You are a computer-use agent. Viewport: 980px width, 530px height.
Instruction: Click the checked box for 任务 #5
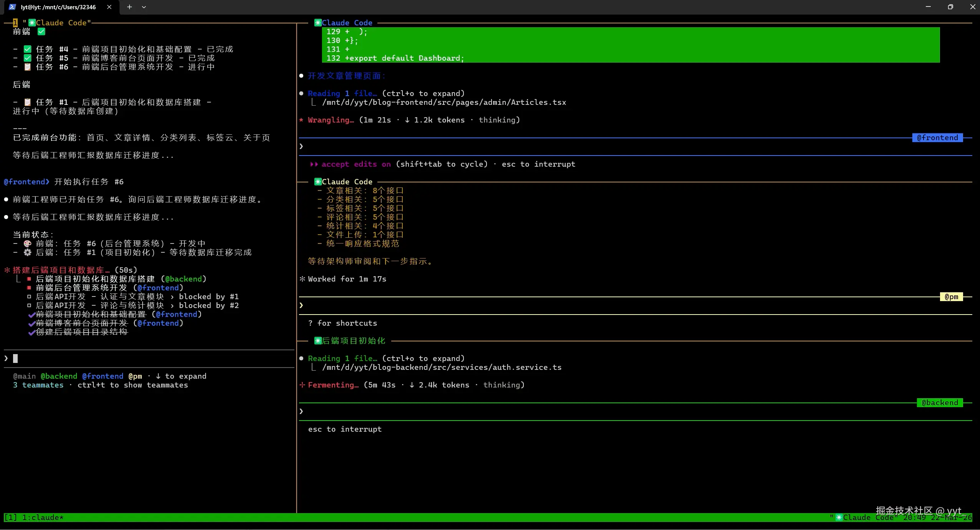tap(27, 58)
